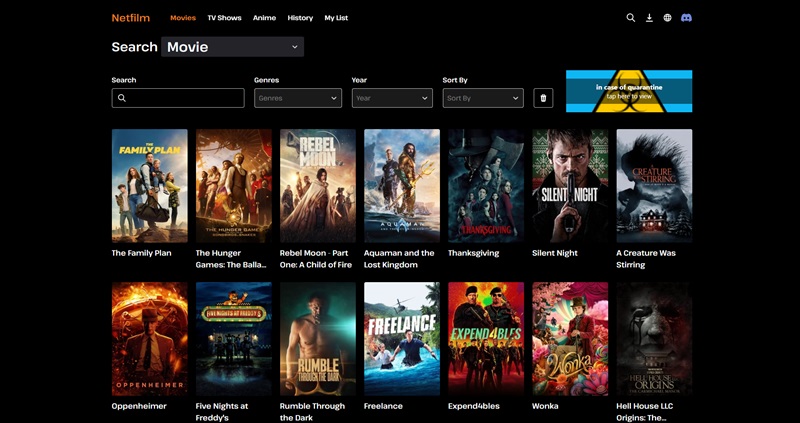Click 'Wonka' title text

pos(545,406)
